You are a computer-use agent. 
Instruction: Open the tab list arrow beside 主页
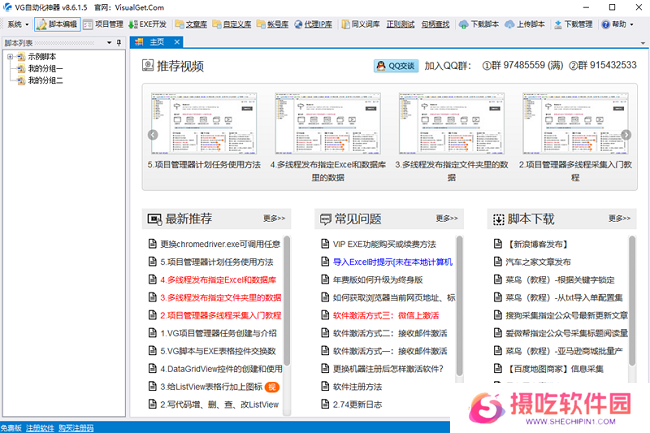pyautogui.click(x=643, y=43)
